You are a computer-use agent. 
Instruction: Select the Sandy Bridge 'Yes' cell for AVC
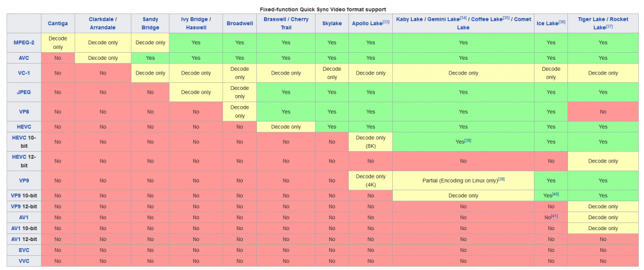click(150, 58)
